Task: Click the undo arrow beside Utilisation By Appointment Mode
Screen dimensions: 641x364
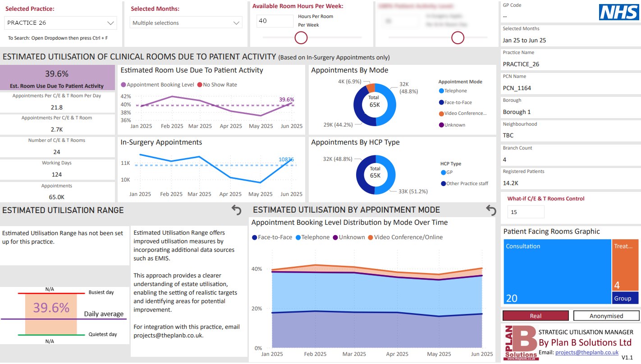Action: click(491, 210)
